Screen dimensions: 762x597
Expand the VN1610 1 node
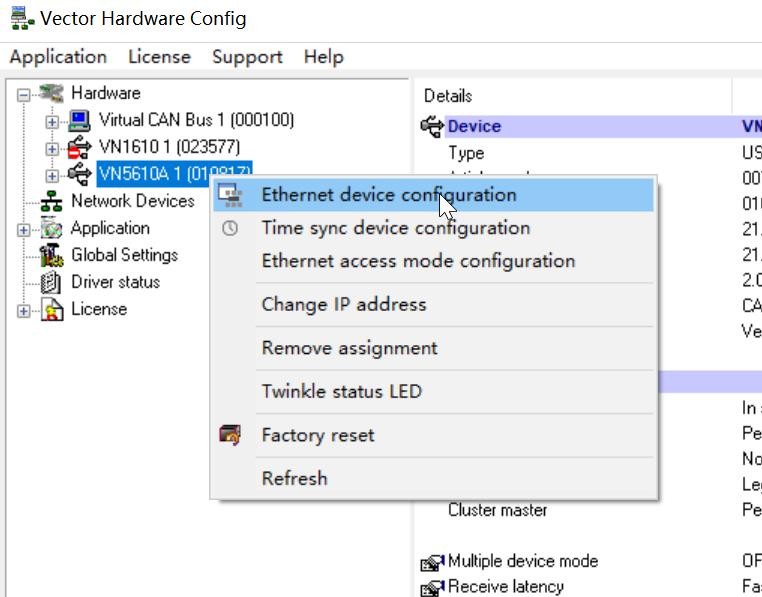52,148
